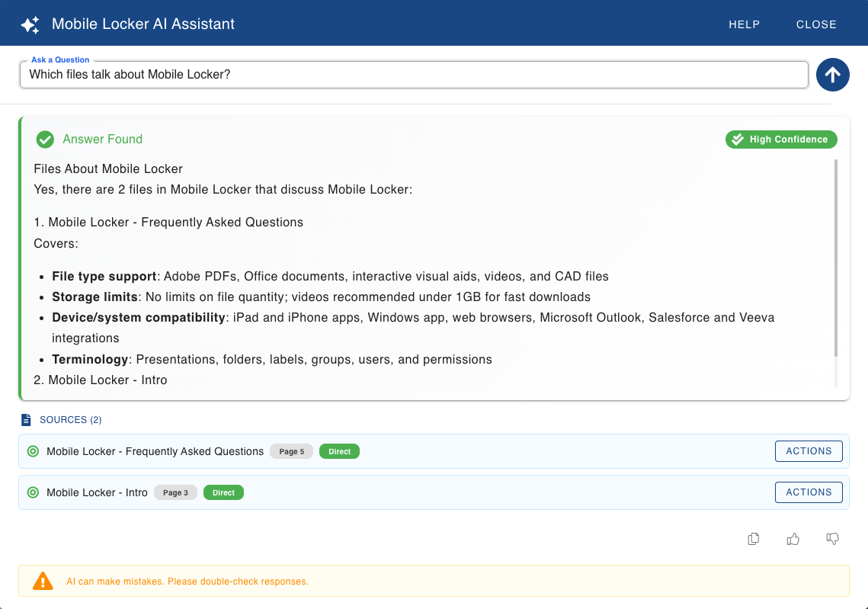Click target icon beside Mobile Locker - Intro source

[x=34, y=492]
